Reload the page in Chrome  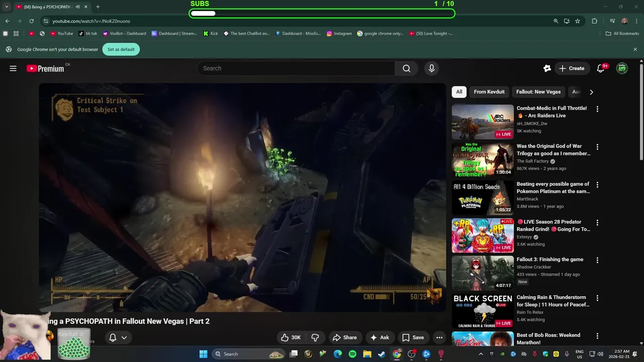point(31,21)
